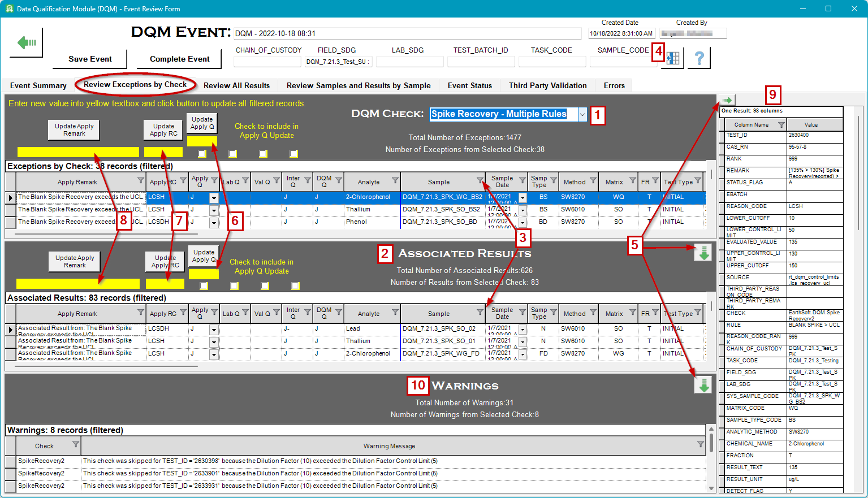Open Check column filter in Warnings grid
Viewport: 868px width, 498px height.
coord(76,444)
